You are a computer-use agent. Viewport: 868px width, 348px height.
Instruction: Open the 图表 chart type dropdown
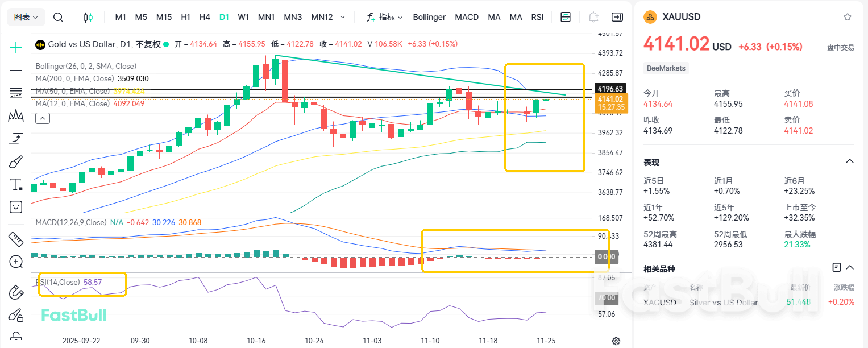point(26,17)
